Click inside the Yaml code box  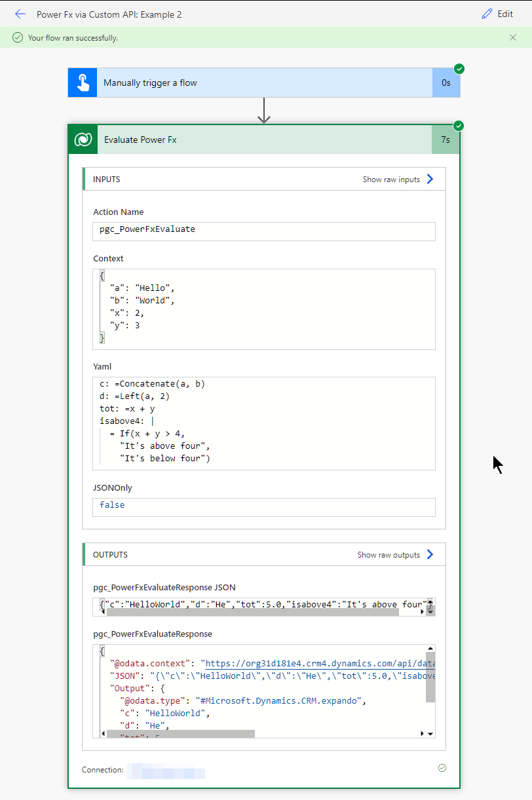[264, 423]
